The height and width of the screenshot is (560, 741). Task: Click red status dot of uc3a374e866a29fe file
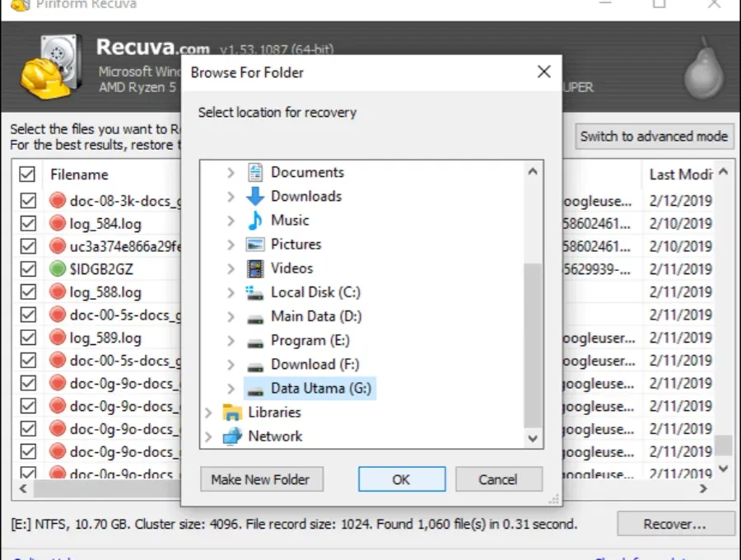(57, 245)
